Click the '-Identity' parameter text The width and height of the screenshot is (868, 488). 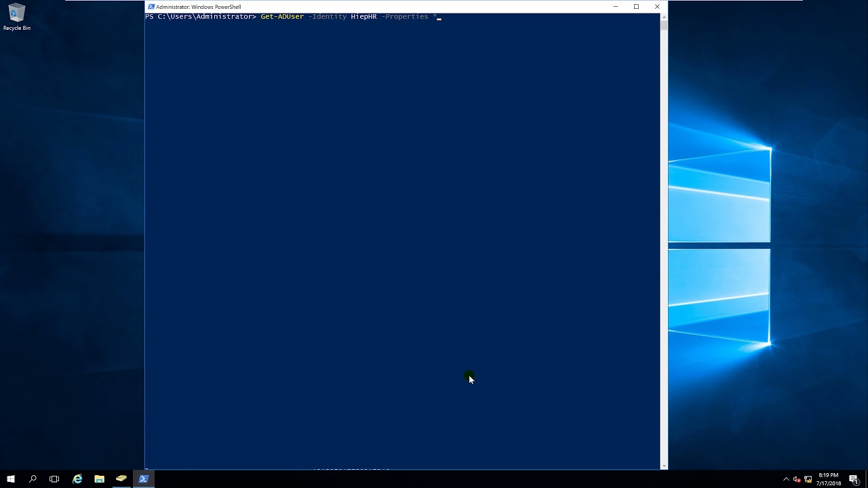click(x=328, y=16)
